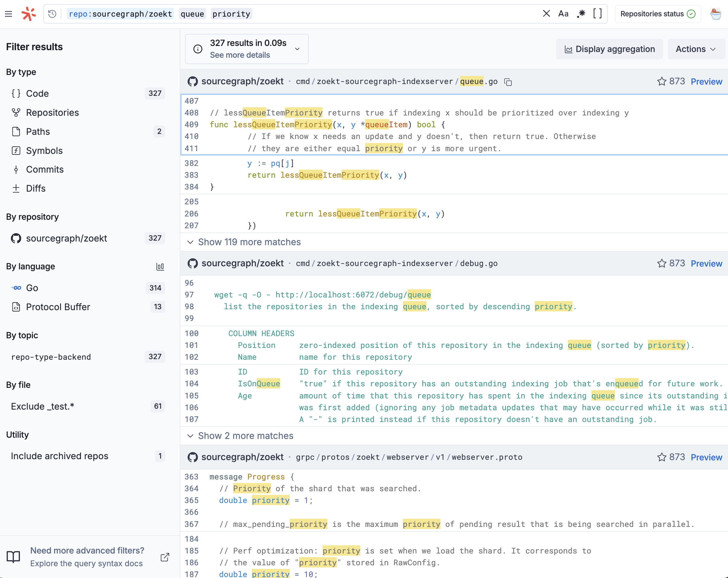This screenshot has width=728, height=578.
Task: Click results info circle icon
Action: click(x=198, y=49)
